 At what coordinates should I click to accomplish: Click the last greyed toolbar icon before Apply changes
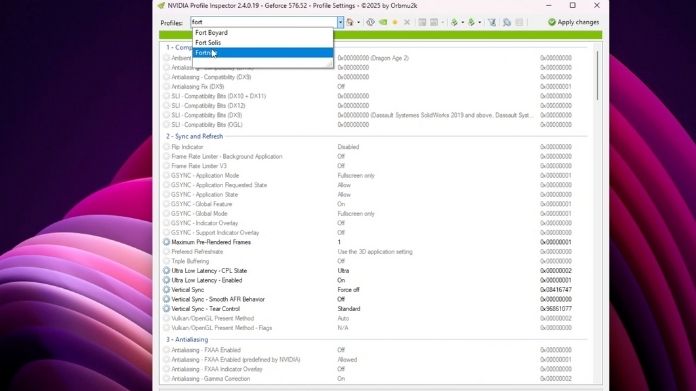tap(519, 22)
